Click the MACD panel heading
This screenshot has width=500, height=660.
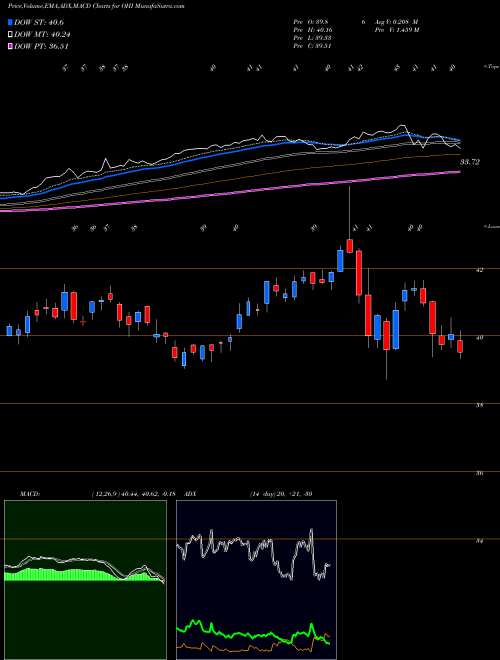[30, 494]
